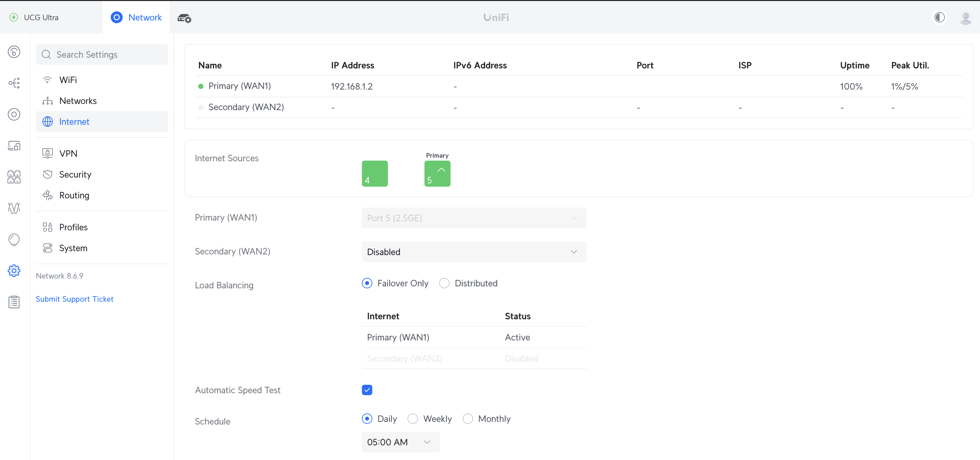Open the user account avatar
Screen dimensions: 980x460
tap(965, 18)
